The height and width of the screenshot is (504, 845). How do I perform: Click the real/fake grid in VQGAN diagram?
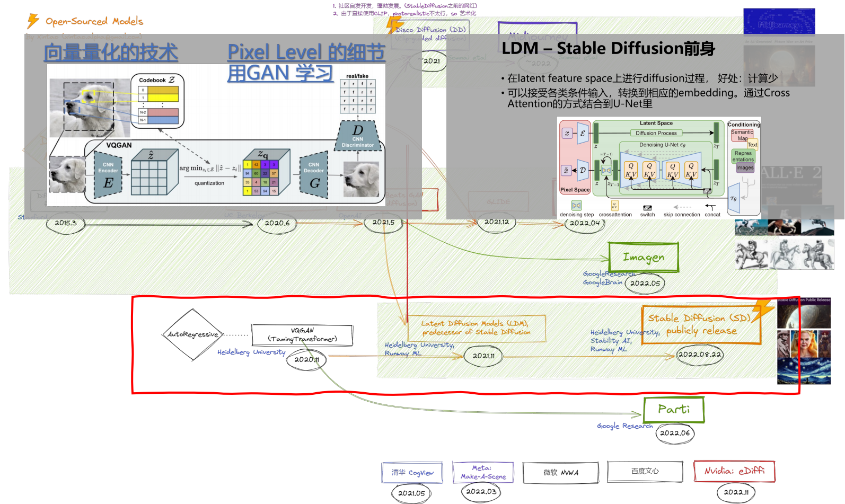[x=357, y=96]
